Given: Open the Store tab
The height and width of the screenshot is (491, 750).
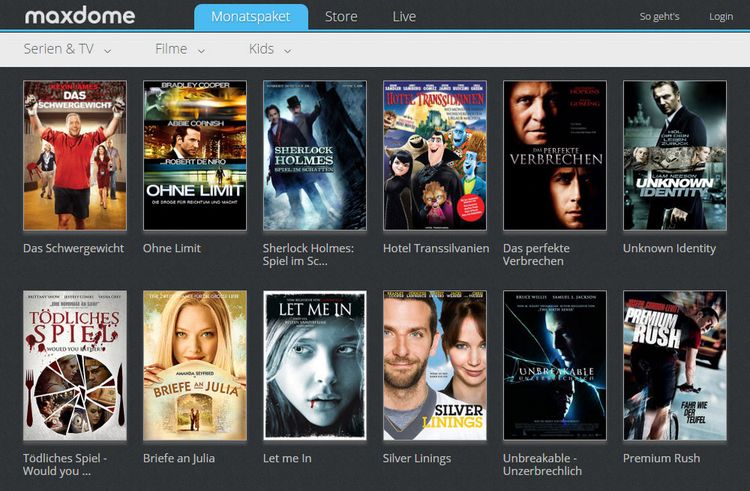Looking at the screenshot, I should click(341, 17).
